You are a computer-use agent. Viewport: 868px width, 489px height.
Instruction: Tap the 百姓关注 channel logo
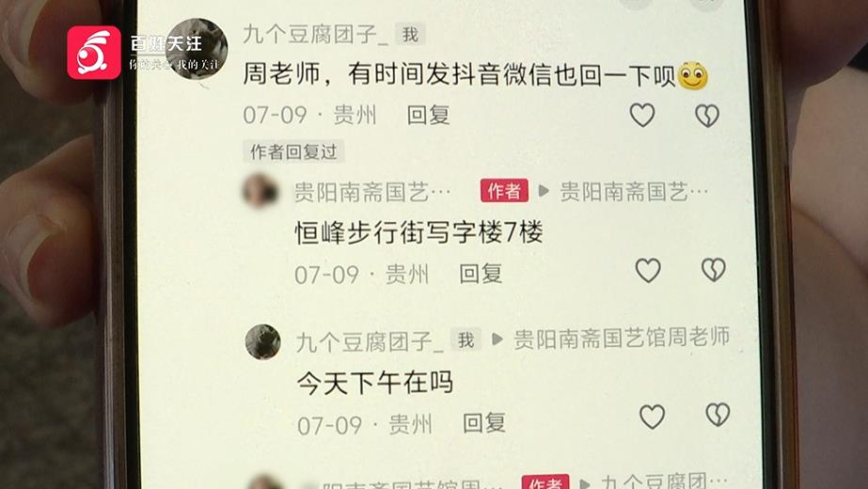click(94, 53)
